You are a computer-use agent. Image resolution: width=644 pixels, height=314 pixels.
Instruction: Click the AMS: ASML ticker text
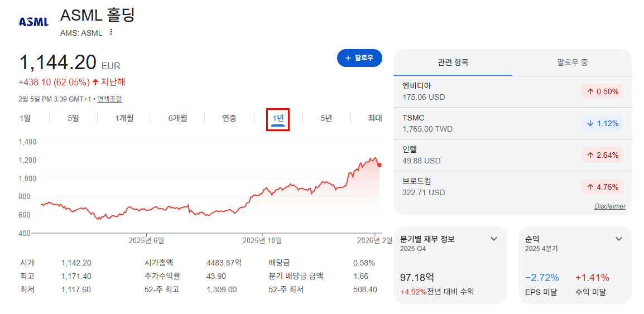click(81, 33)
